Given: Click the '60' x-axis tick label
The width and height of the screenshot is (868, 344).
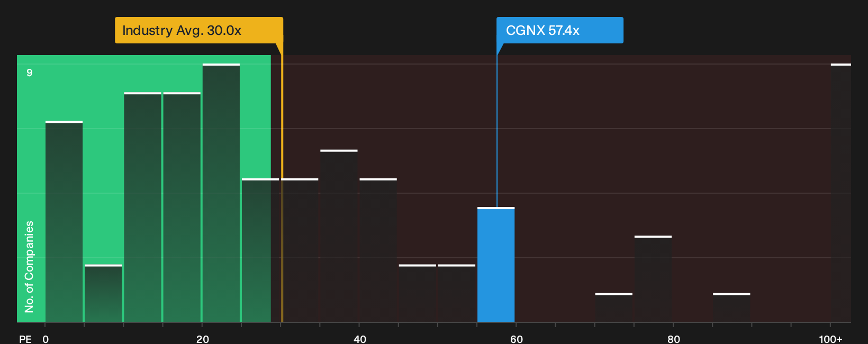Looking at the screenshot, I should (x=517, y=339).
